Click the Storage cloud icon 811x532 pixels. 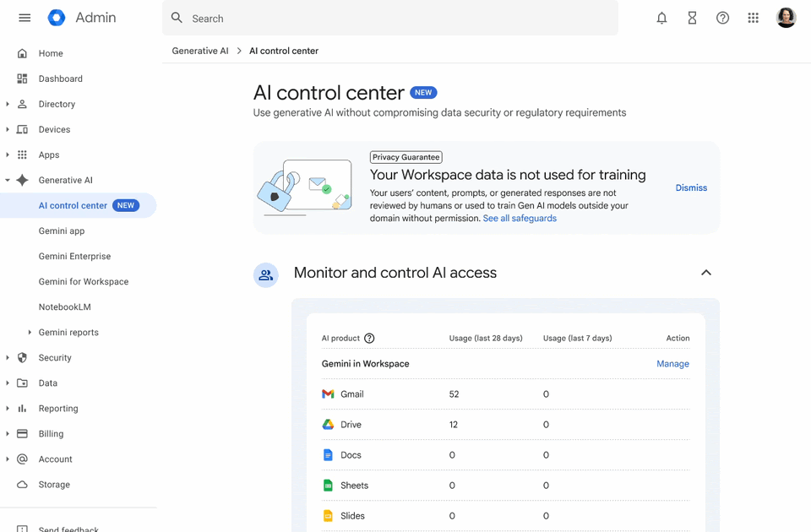tap(22, 485)
